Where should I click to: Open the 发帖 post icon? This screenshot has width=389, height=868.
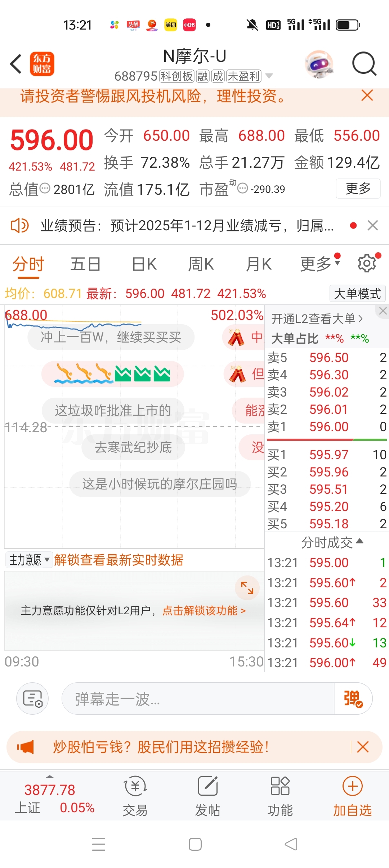point(208,796)
